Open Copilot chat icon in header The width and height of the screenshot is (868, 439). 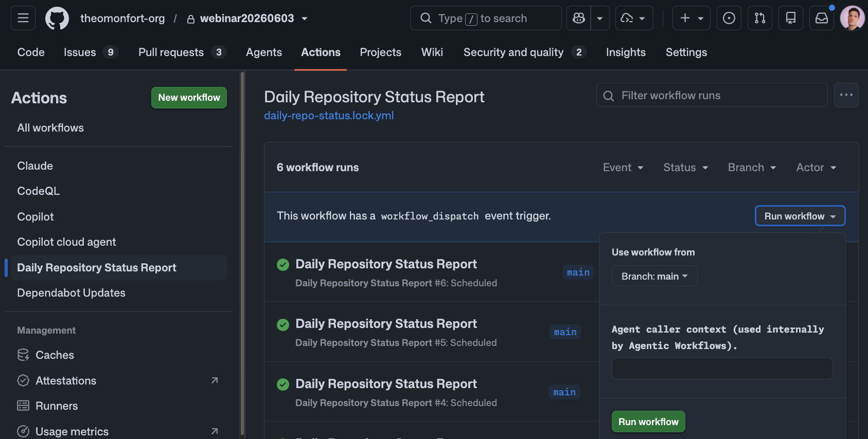coord(579,18)
